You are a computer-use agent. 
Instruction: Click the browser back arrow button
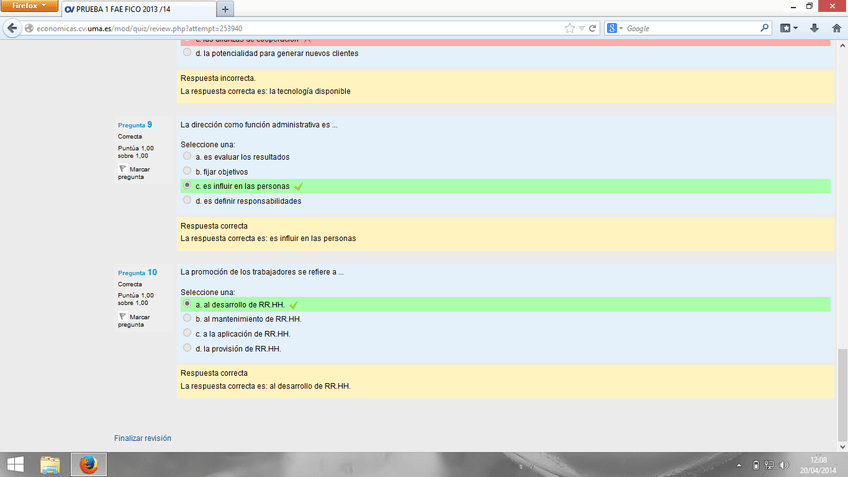click(12, 28)
